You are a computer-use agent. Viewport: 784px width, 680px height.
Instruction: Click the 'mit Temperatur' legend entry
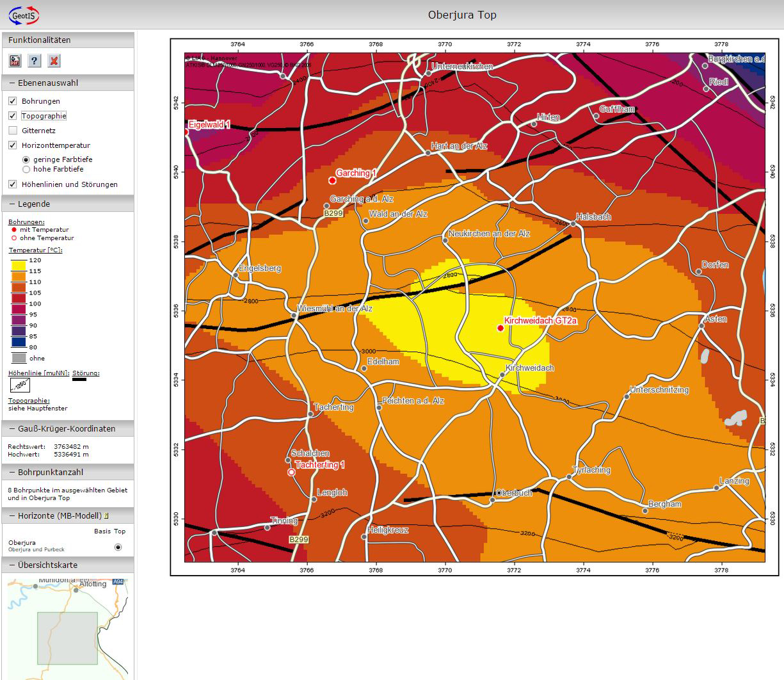tap(44, 229)
